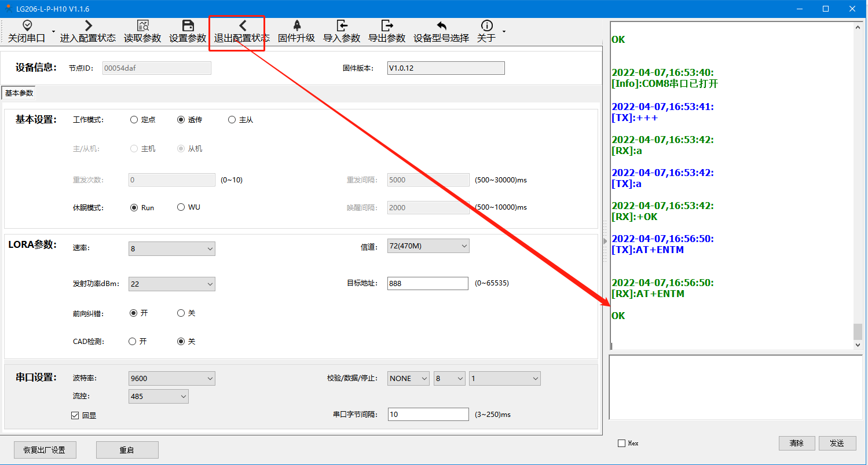Expand the 速率 rate dropdown

[171, 249]
